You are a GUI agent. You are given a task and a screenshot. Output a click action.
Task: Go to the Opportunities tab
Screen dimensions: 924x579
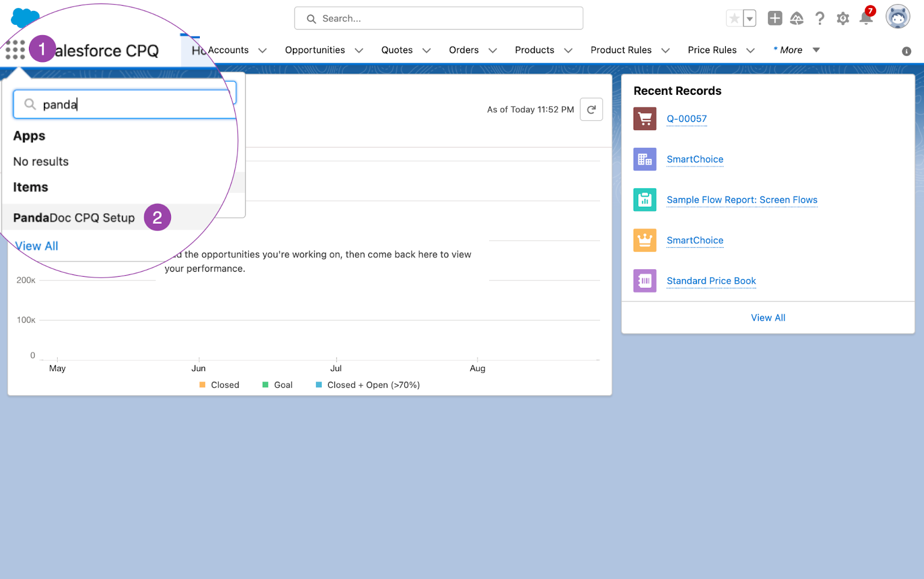(x=315, y=50)
